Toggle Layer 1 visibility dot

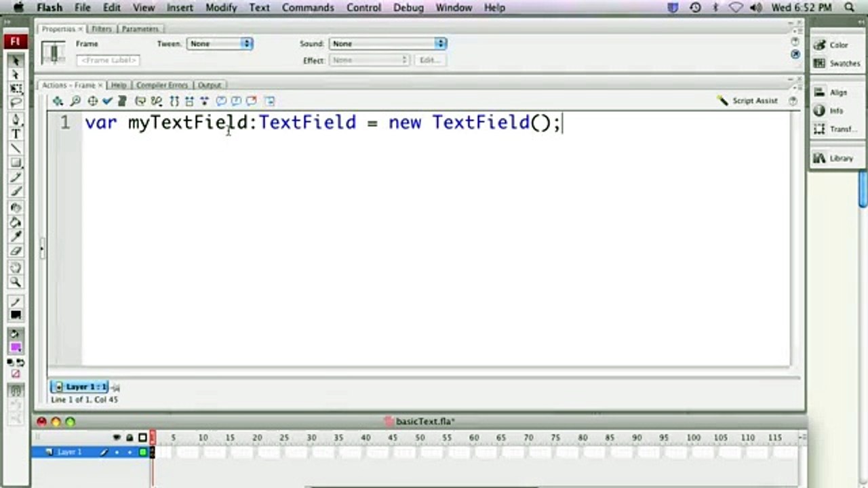tap(117, 452)
